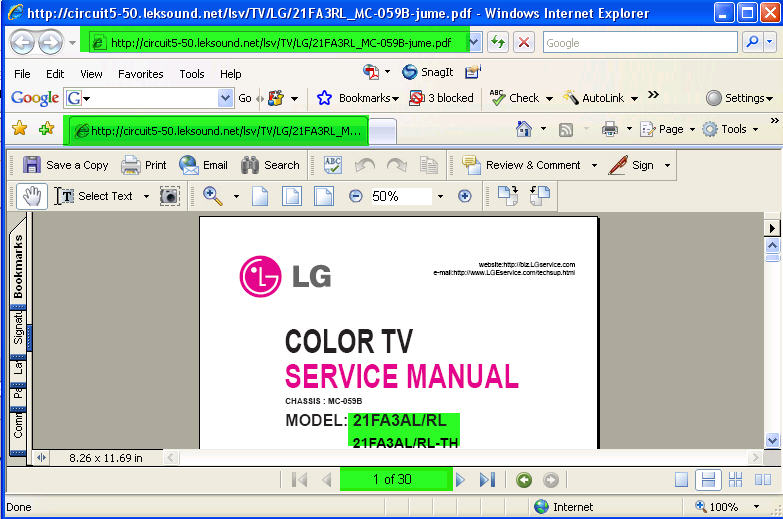Open the Edit menu
This screenshot has width=783, height=519.
[x=55, y=74]
